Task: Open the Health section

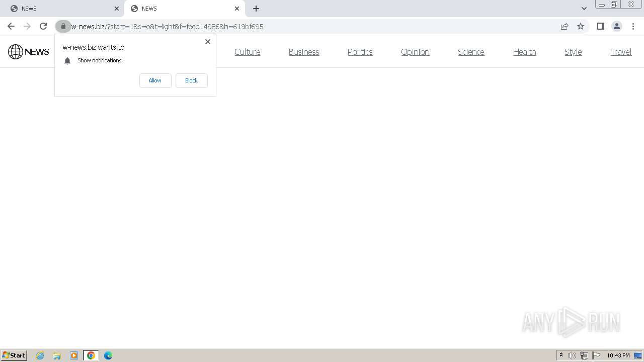Action: (524, 52)
